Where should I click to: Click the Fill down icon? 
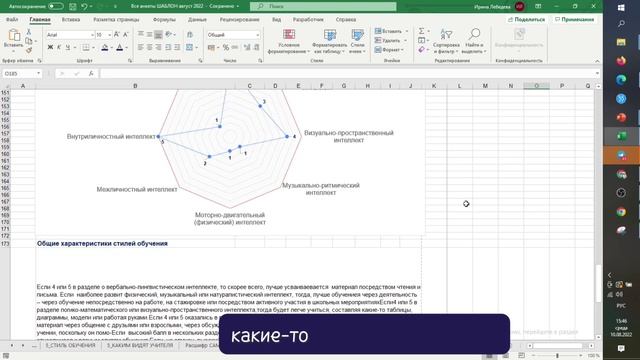point(422,40)
